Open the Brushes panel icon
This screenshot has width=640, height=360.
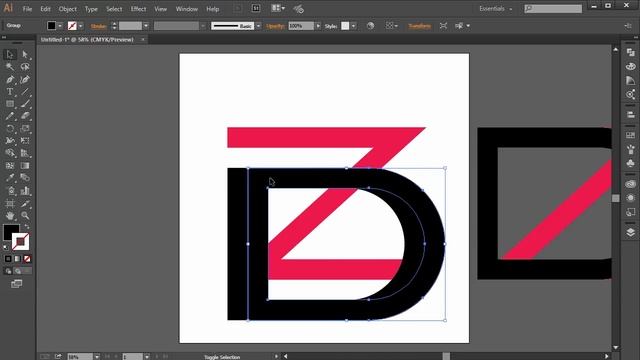pos(631,149)
